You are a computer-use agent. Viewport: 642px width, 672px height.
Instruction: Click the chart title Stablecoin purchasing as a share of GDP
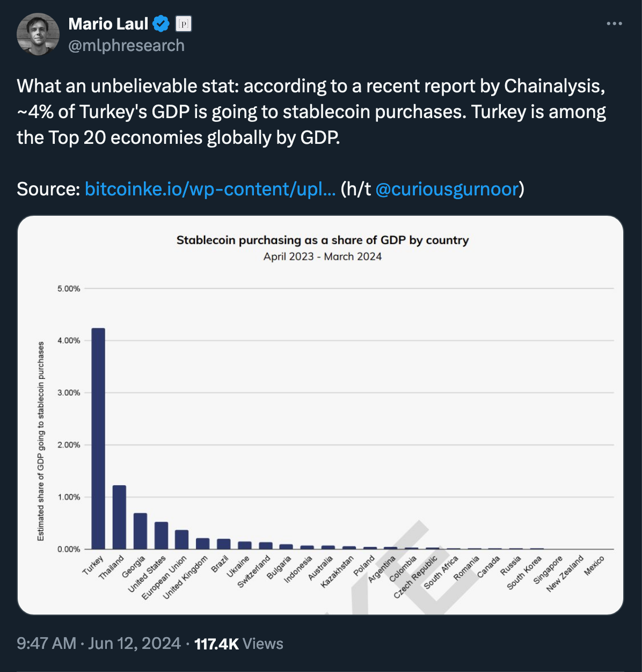click(323, 240)
